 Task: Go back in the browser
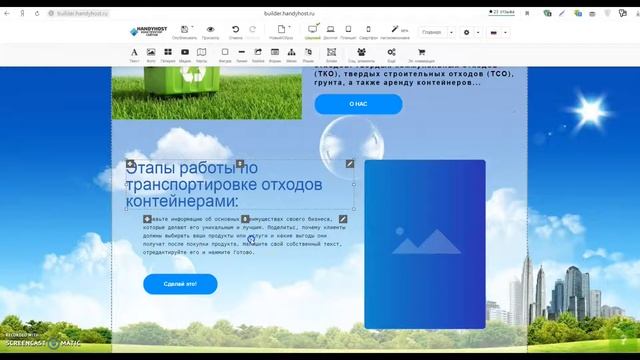(x=7, y=13)
